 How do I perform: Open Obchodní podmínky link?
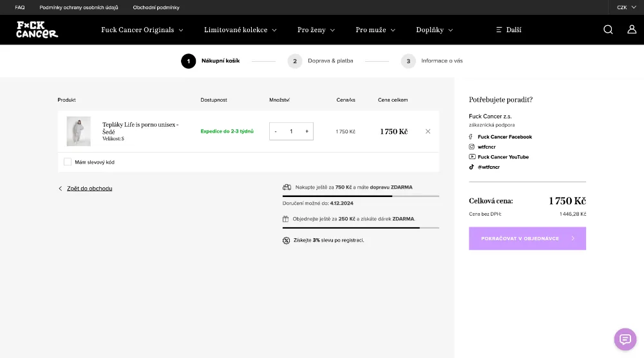tap(156, 7)
